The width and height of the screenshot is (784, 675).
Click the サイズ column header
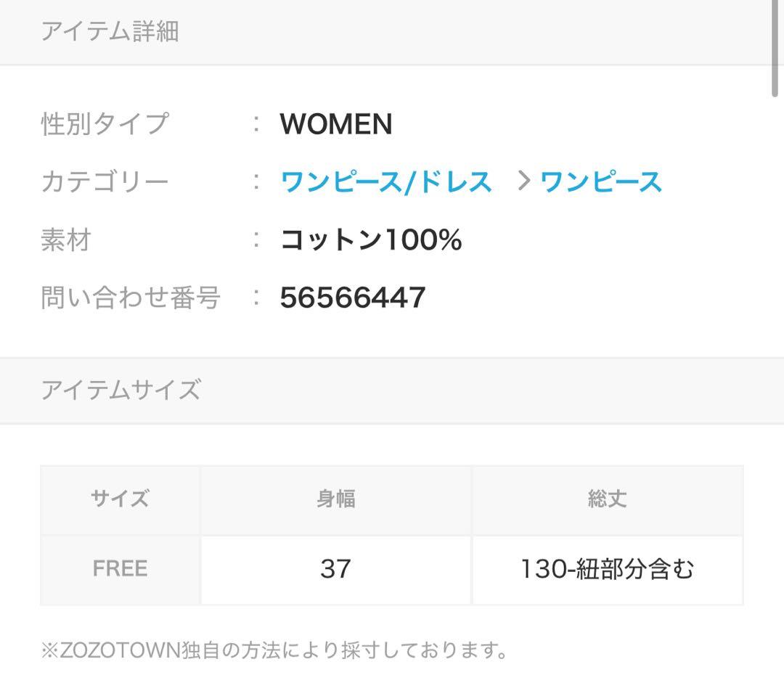tap(121, 499)
